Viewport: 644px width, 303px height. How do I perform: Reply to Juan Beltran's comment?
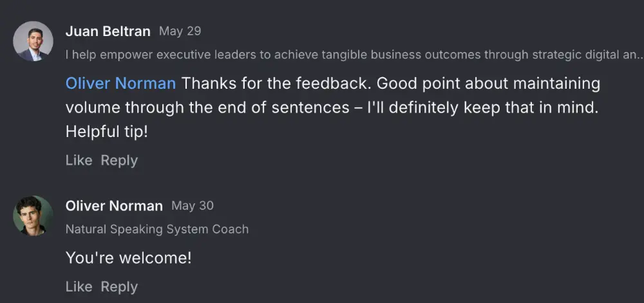[119, 160]
